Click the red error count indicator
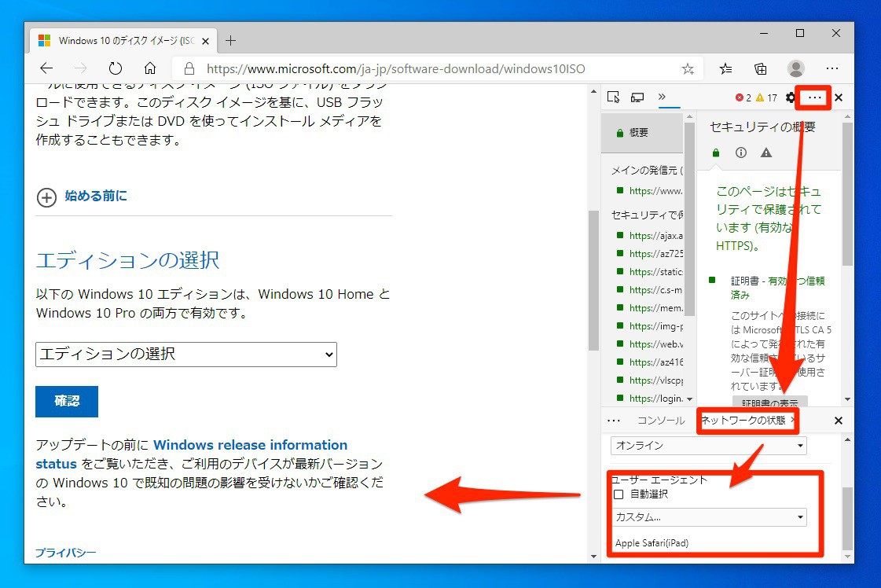Screen dimensions: 881x588 (743, 97)
